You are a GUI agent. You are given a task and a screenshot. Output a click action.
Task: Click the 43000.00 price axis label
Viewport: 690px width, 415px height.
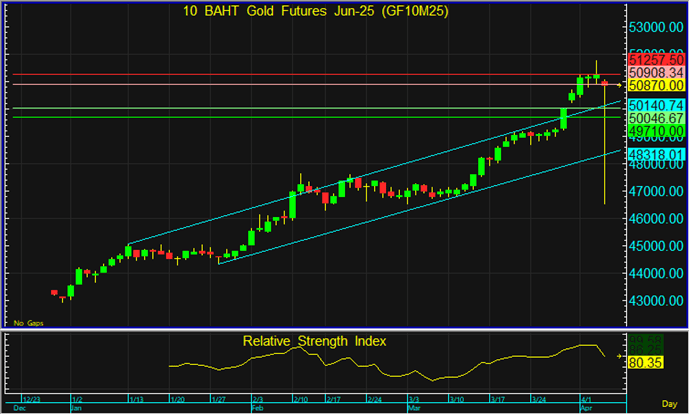(x=655, y=301)
